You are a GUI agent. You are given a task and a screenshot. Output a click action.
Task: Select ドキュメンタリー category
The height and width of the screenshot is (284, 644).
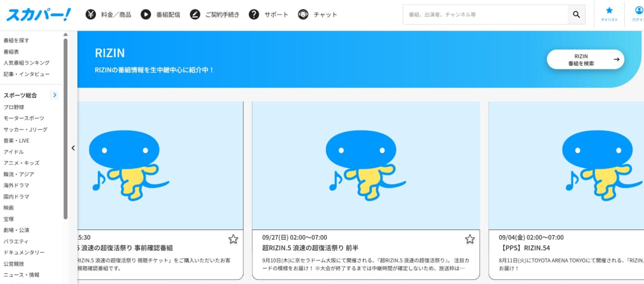point(24,252)
